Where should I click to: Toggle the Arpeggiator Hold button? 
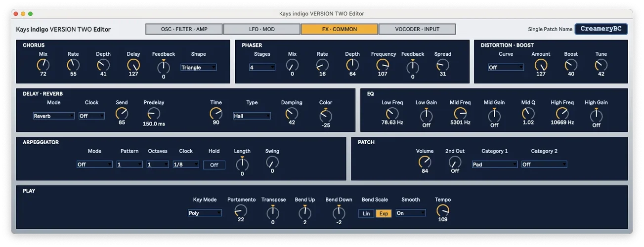214,165
